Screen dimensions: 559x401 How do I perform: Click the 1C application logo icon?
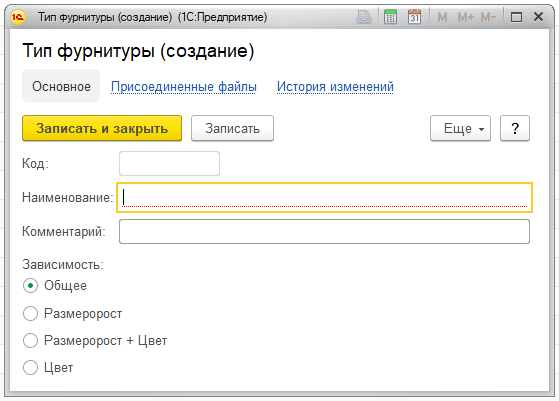coord(17,17)
